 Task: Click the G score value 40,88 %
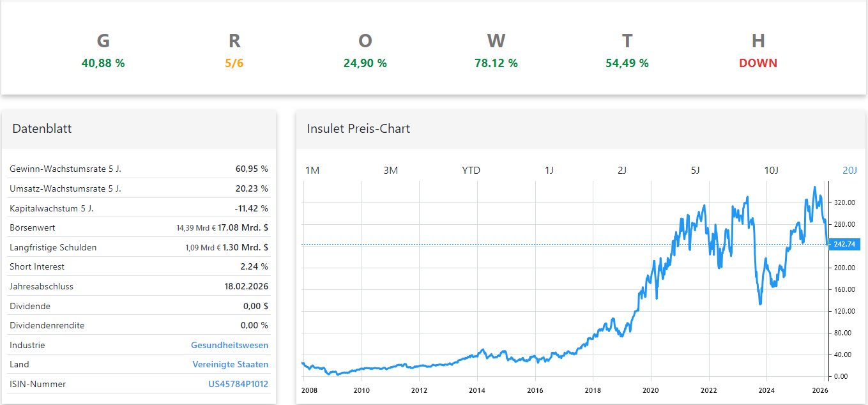click(103, 63)
